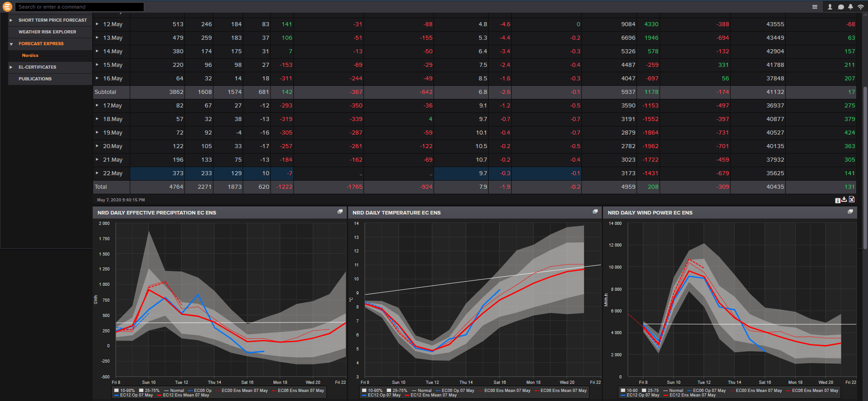The height and width of the screenshot is (401, 868).
Task: Open the notifications bell
Action: (x=850, y=7)
